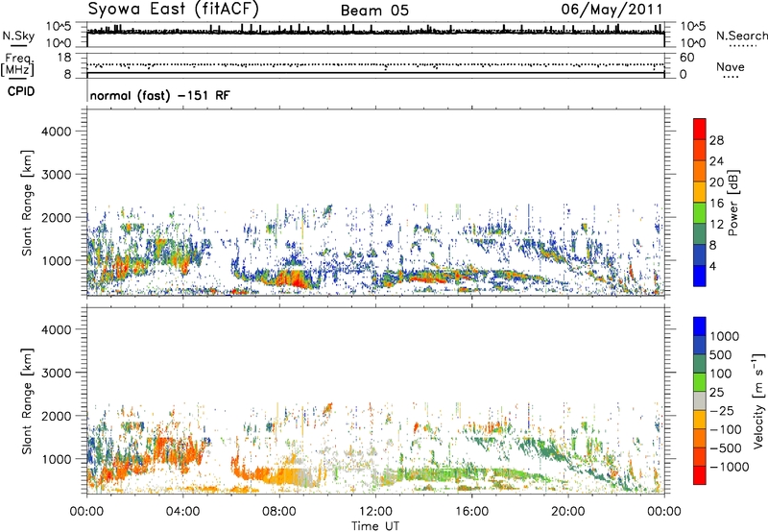
Task: Click the blue top segment of Velocity colorbar
Action: tap(700, 326)
